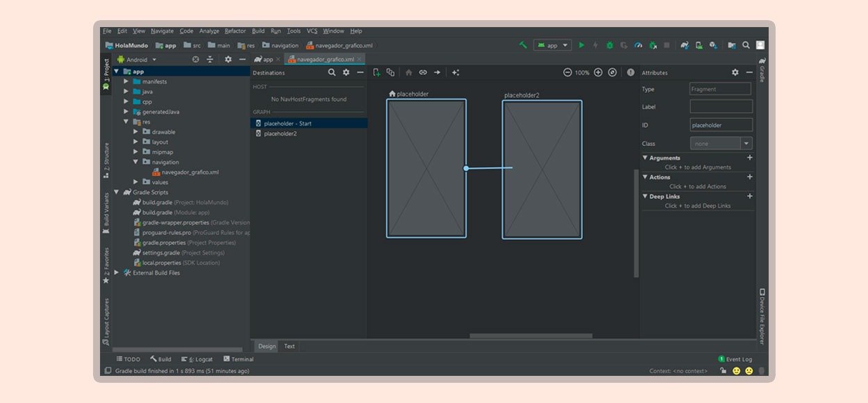Toggle the 1: Project tool window
Screen dimensions: 868x403
pos(106,75)
